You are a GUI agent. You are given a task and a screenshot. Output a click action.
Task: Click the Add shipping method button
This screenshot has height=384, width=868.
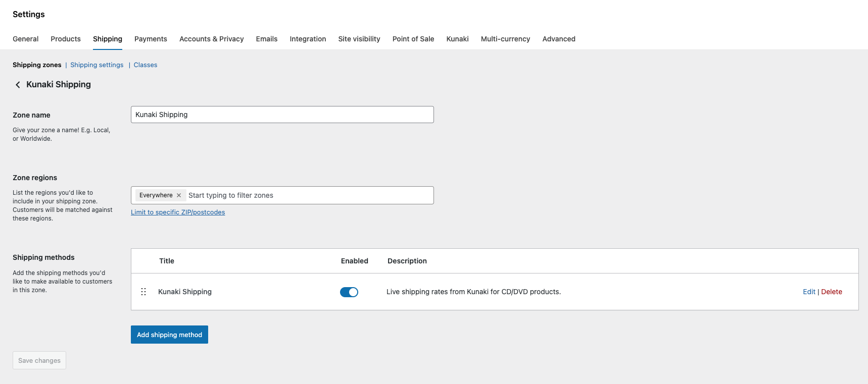169,335
